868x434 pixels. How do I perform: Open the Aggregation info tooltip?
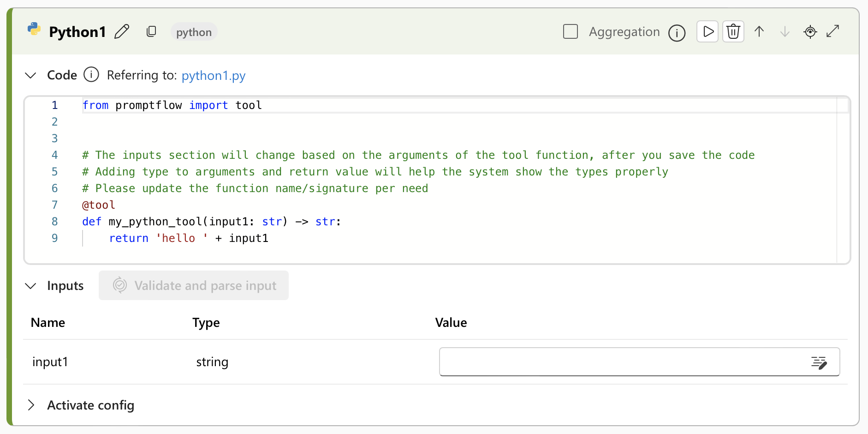pos(676,32)
